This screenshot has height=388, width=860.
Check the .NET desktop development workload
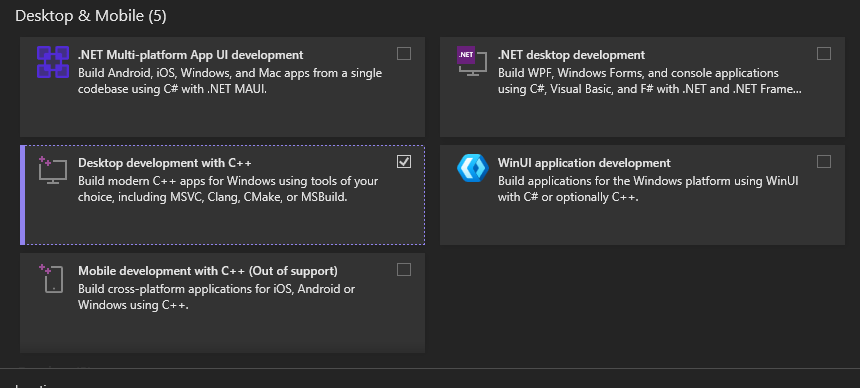[x=824, y=54]
